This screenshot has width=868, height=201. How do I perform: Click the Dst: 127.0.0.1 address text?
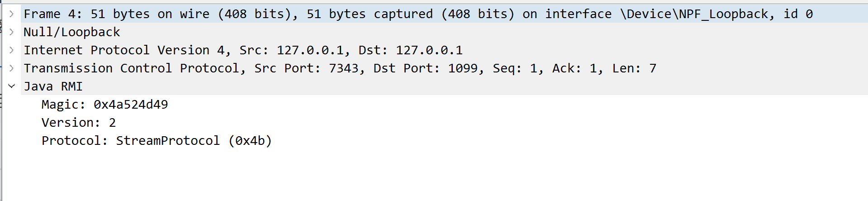[411, 50]
